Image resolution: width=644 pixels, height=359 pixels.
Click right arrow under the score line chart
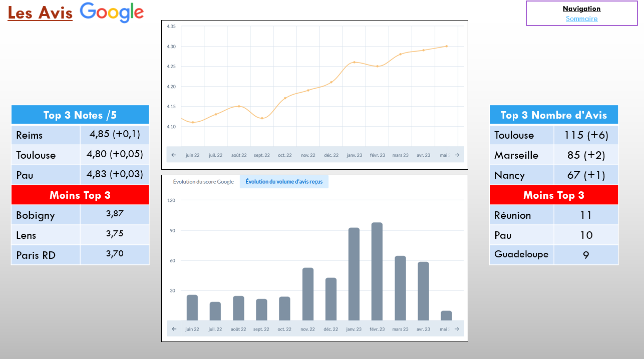(457, 155)
